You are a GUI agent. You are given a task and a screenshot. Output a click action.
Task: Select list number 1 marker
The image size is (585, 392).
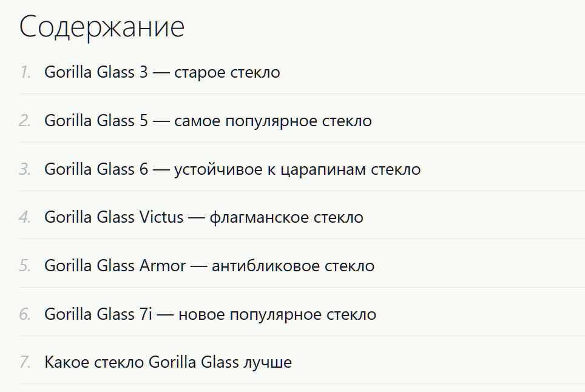pos(25,72)
